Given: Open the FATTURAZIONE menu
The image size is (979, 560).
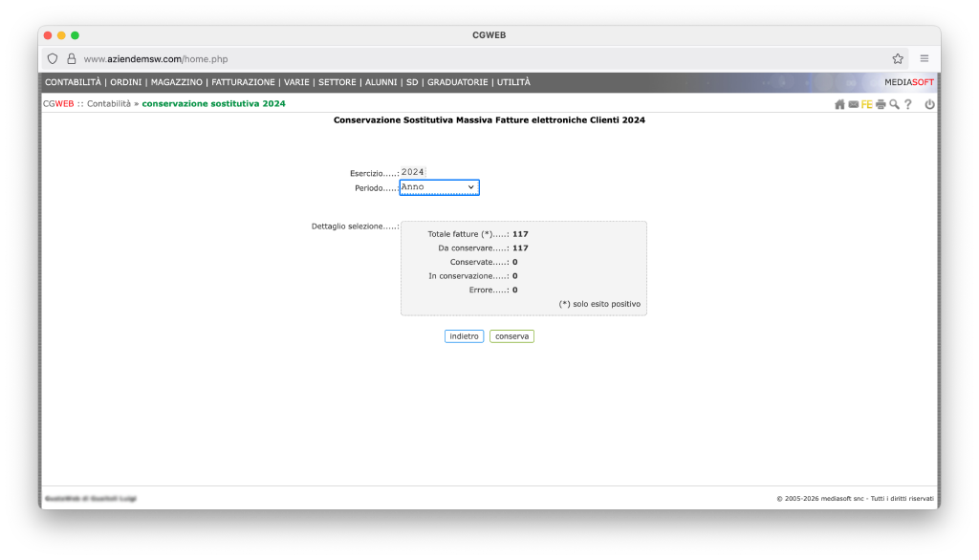Looking at the screenshot, I should [x=243, y=82].
